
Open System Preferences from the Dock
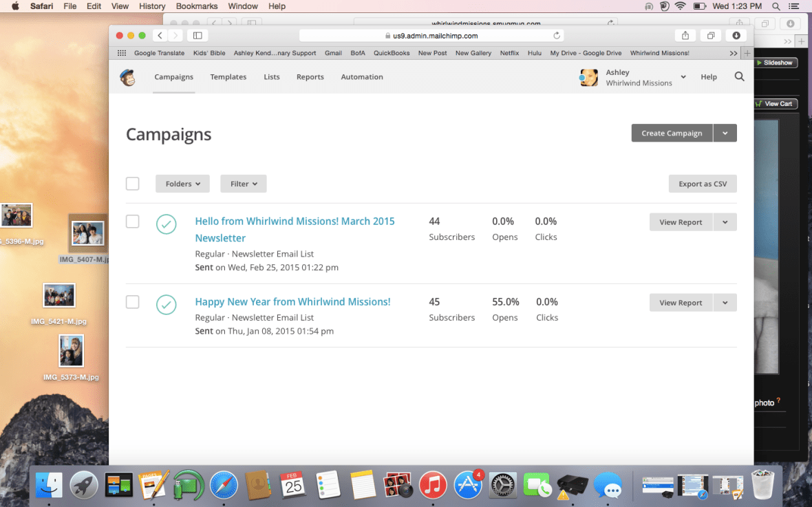[x=502, y=486]
